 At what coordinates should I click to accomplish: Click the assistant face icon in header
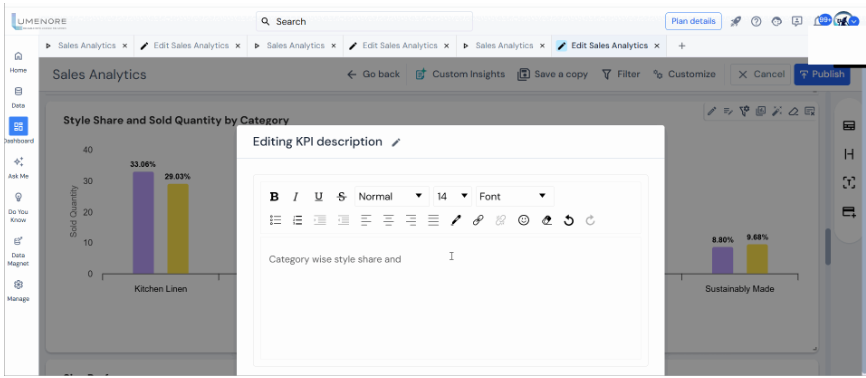pos(777,22)
